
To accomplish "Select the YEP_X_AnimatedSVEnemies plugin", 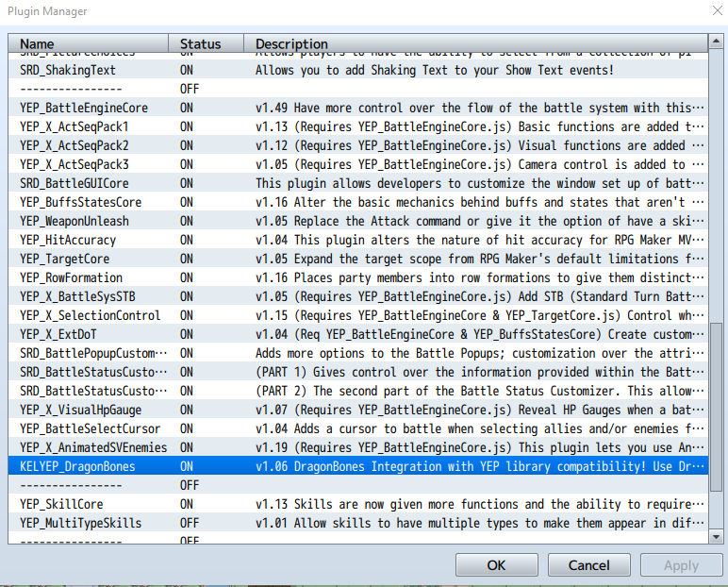I will point(358,447).
